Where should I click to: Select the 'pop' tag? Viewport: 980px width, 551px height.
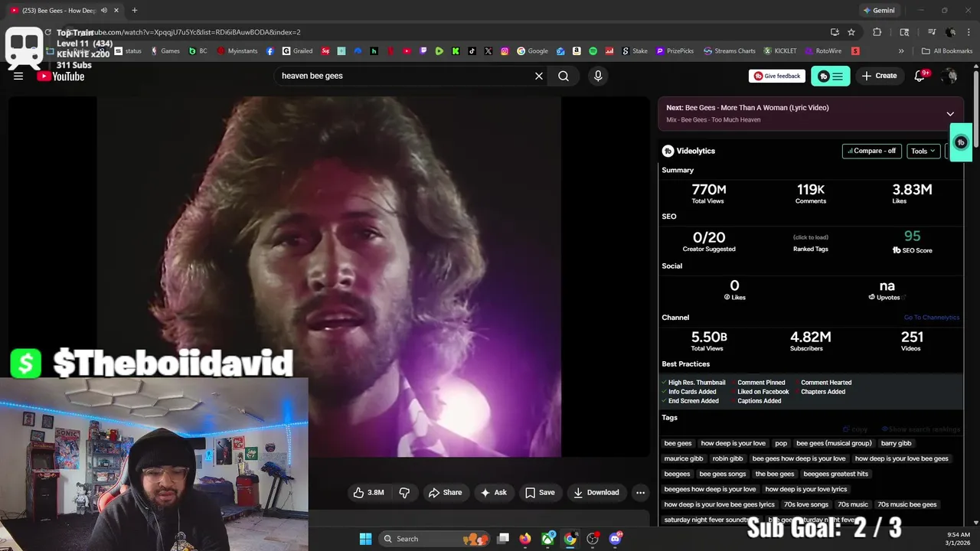click(781, 443)
